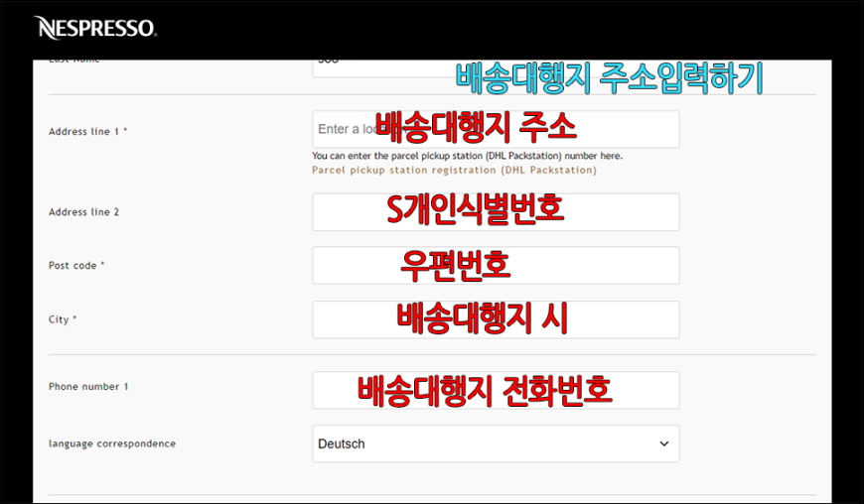Open Parcel pickup station registration link
The height and width of the screenshot is (504, 864).
tap(454, 170)
